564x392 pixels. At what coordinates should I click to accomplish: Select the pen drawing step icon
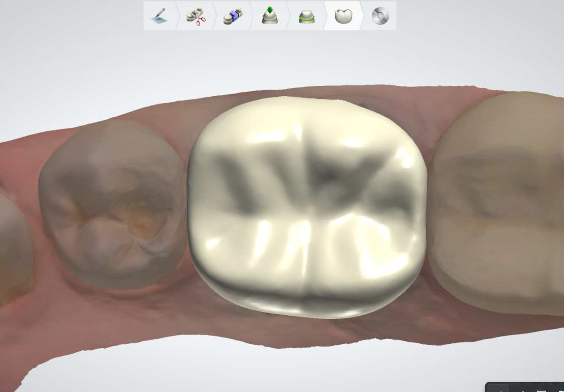tap(159, 16)
